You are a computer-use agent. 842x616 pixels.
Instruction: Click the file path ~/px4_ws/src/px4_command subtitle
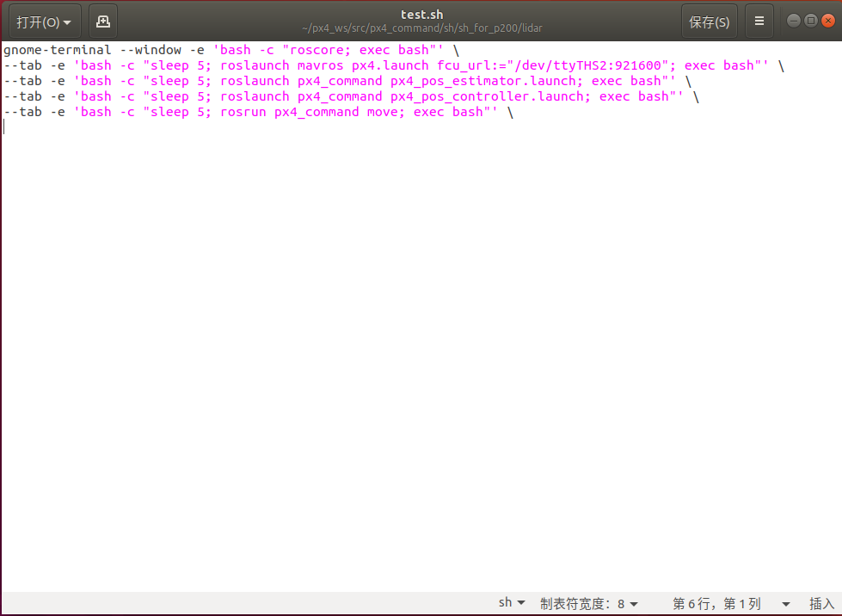click(422, 28)
